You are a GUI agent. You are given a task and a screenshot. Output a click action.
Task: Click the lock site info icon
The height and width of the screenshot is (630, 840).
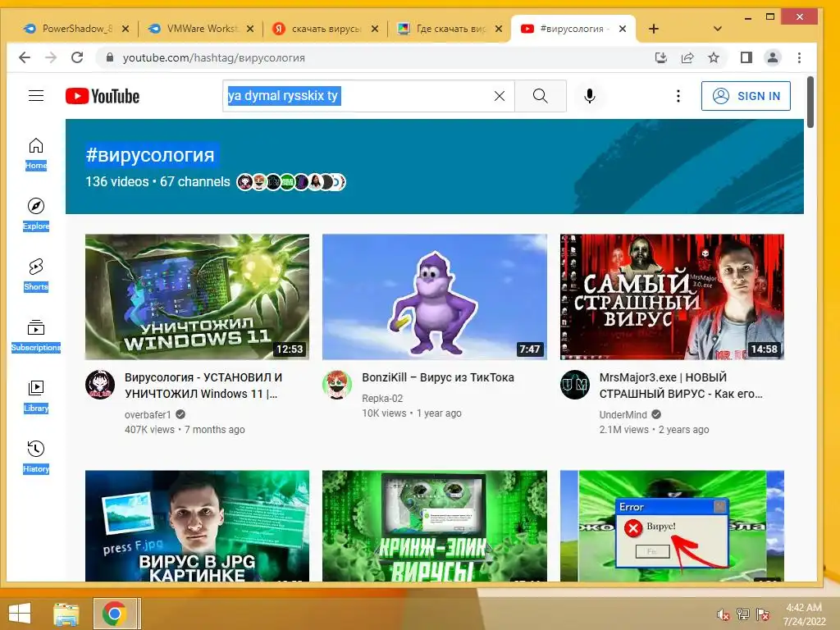tap(110, 57)
